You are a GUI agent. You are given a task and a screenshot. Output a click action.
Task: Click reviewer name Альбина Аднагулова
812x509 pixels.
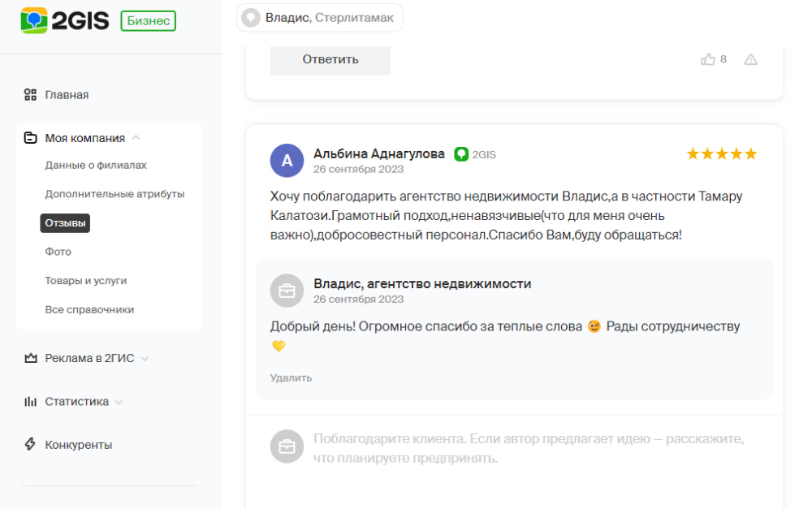(x=378, y=153)
